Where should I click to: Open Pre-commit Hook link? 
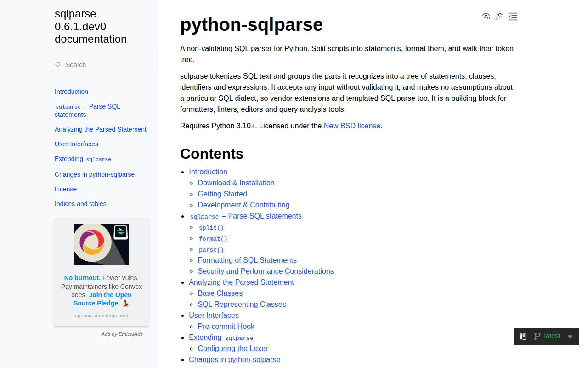[226, 326]
